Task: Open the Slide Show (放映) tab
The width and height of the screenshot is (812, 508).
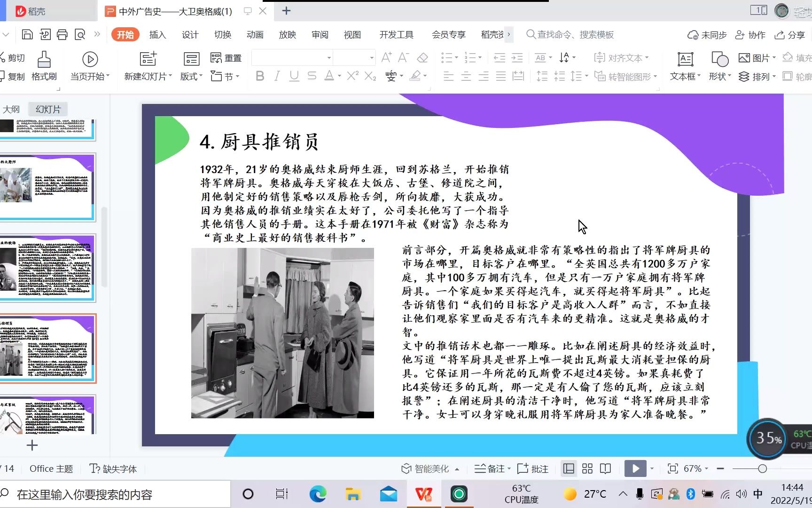Action: pos(287,35)
